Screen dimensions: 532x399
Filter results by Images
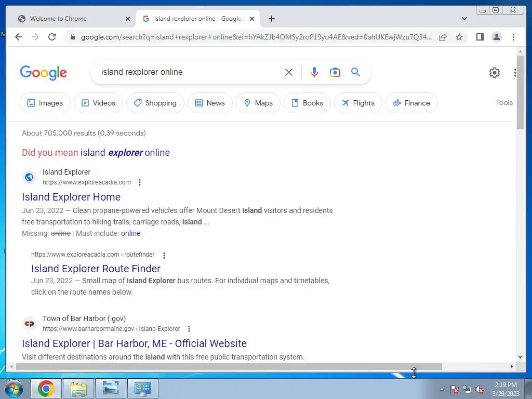(45, 103)
